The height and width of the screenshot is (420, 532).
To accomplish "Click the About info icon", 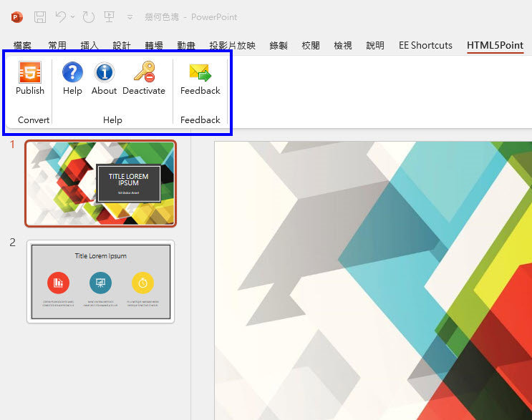I will tap(104, 73).
